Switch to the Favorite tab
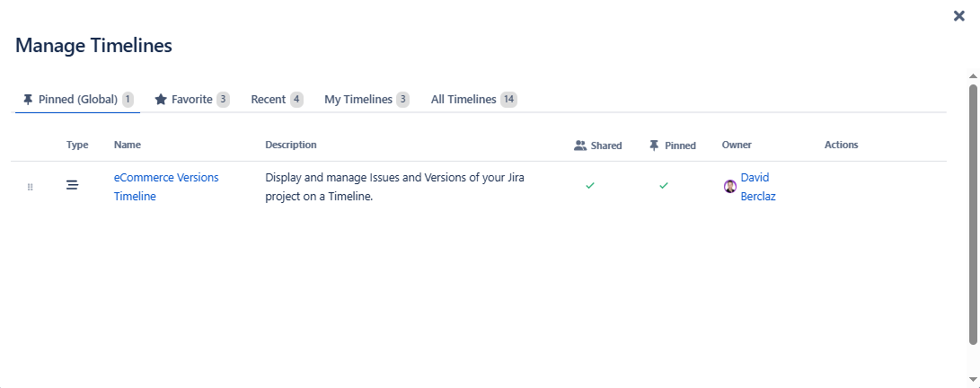980x388 pixels. coord(191,100)
